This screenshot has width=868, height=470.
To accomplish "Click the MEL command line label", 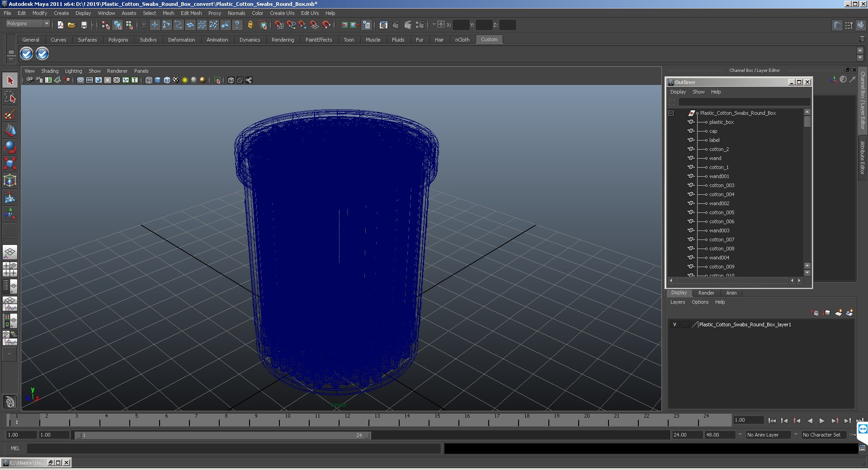I will pyautogui.click(x=15, y=448).
